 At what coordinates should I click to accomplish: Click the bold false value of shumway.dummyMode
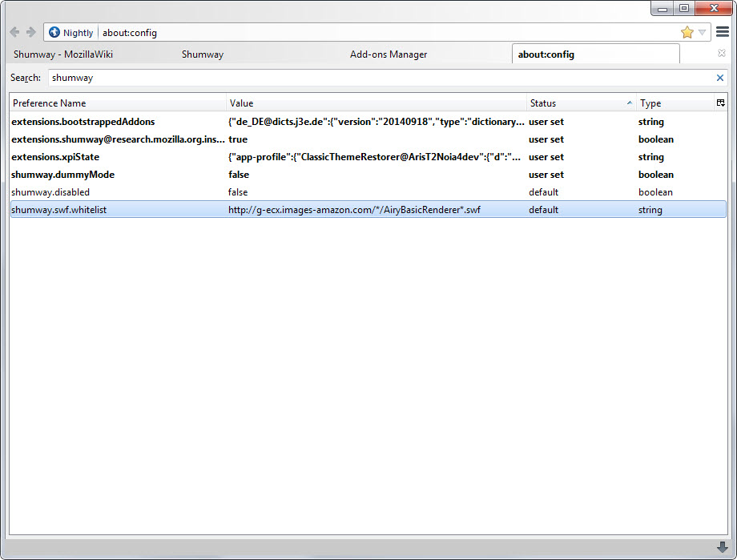pos(239,175)
